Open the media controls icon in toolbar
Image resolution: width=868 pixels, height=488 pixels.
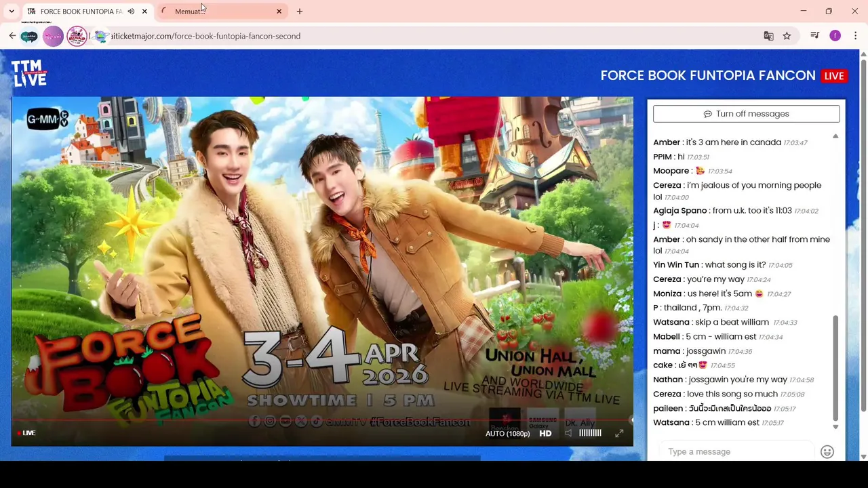pos(815,36)
